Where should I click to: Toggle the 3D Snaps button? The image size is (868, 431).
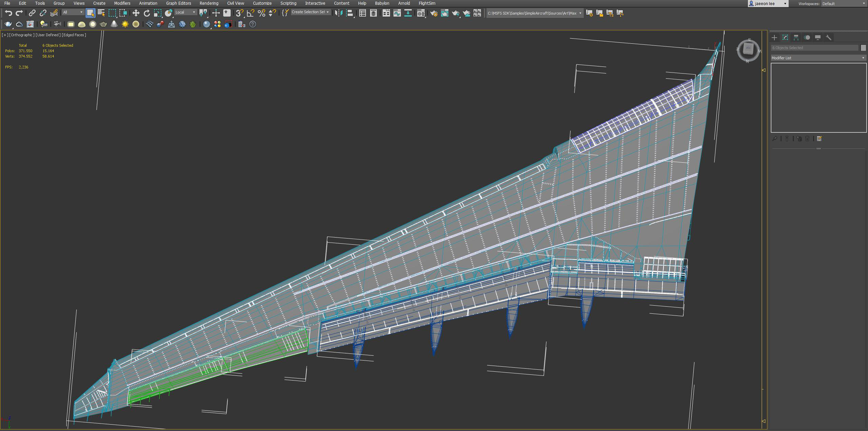(x=239, y=13)
